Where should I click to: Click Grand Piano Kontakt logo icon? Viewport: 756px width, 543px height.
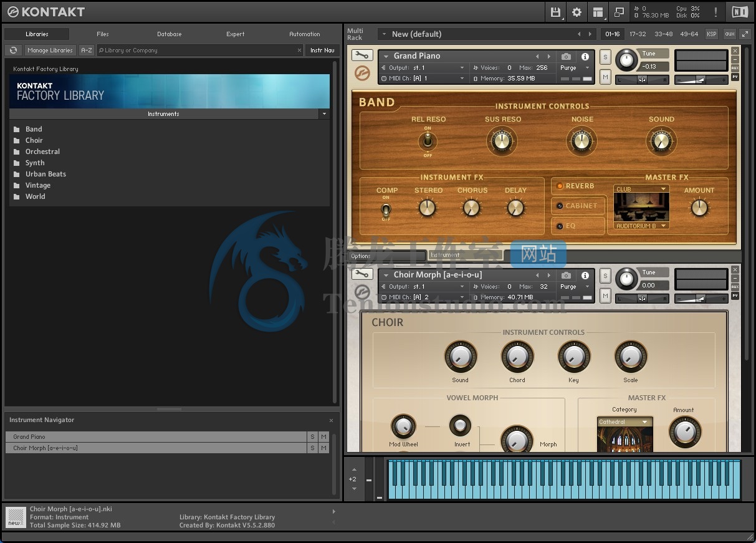click(x=361, y=74)
